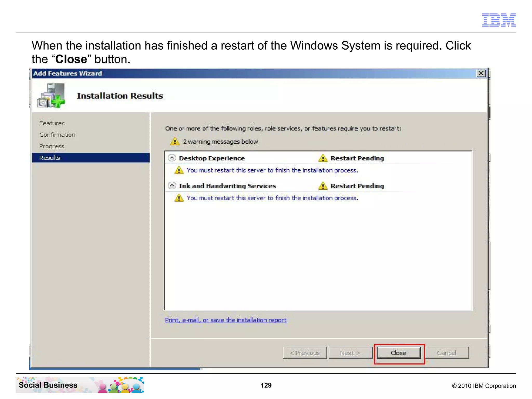Click page number 129
The width and height of the screenshot is (532, 399).
(266, 385)
